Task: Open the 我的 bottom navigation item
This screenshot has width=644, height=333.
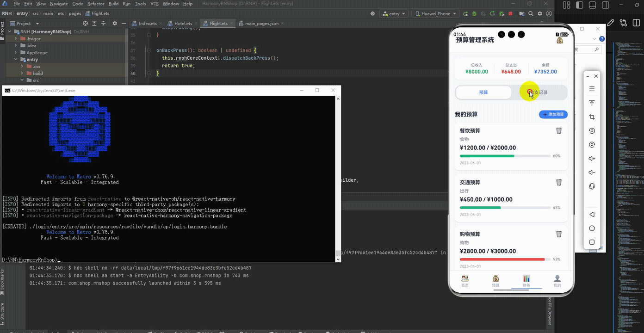Action: tap(557, 281)
